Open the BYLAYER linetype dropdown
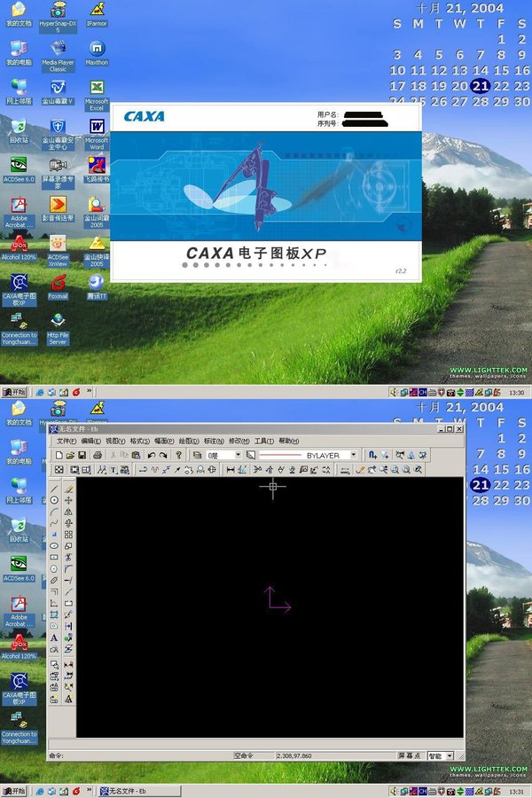The width and height of the screenshot is (532, 798). (353, 455)
